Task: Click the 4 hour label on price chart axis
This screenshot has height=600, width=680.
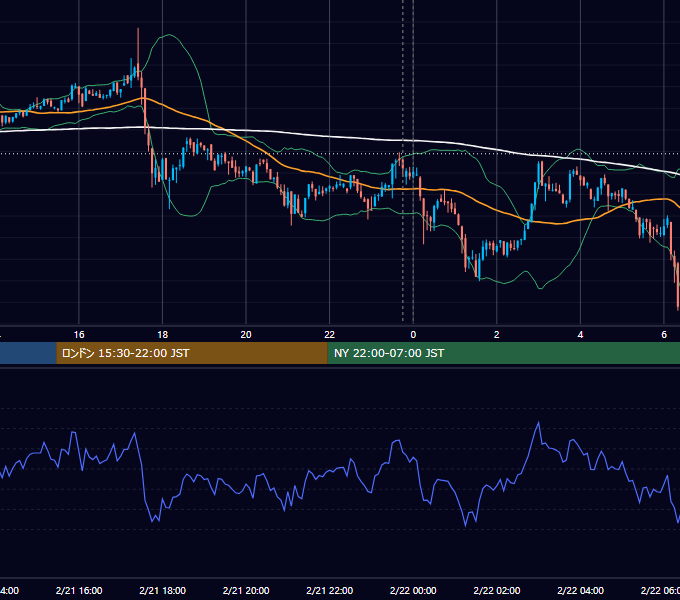Action: [580, 335]
